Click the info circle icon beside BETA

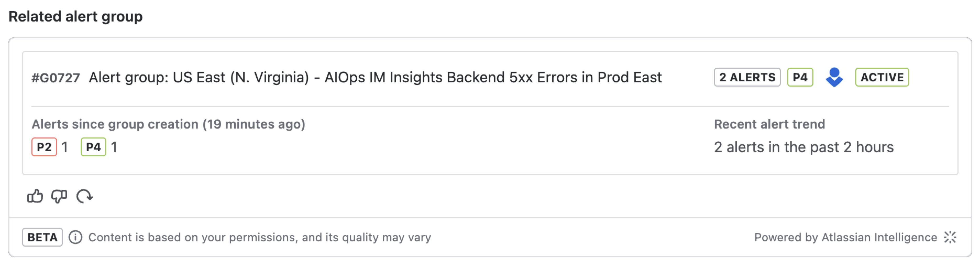pyautogui.click(x=75, y=237)
